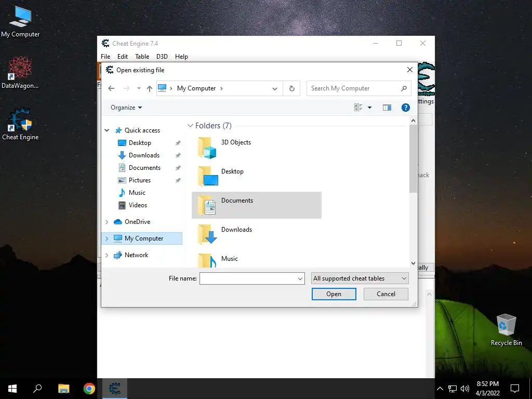532x399 pixels.
Task: Open the D3D menu in Cheat Engine
Action: click(162, 57)
